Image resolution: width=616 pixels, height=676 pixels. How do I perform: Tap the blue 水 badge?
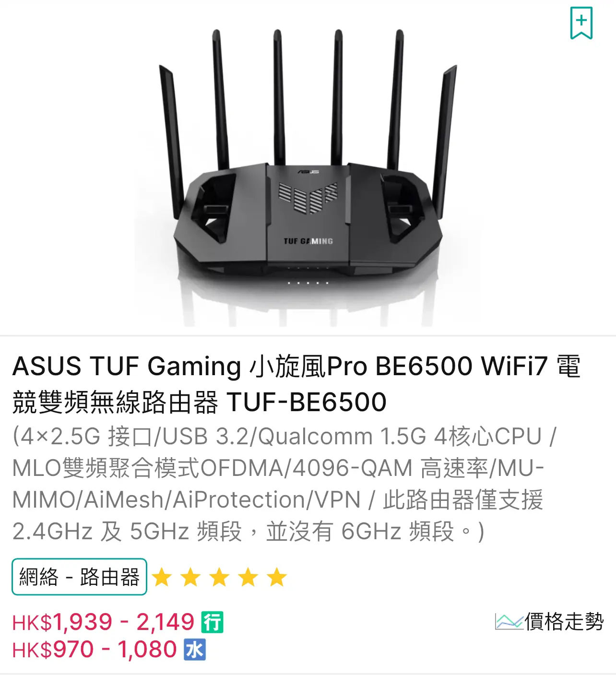(195, 649)
